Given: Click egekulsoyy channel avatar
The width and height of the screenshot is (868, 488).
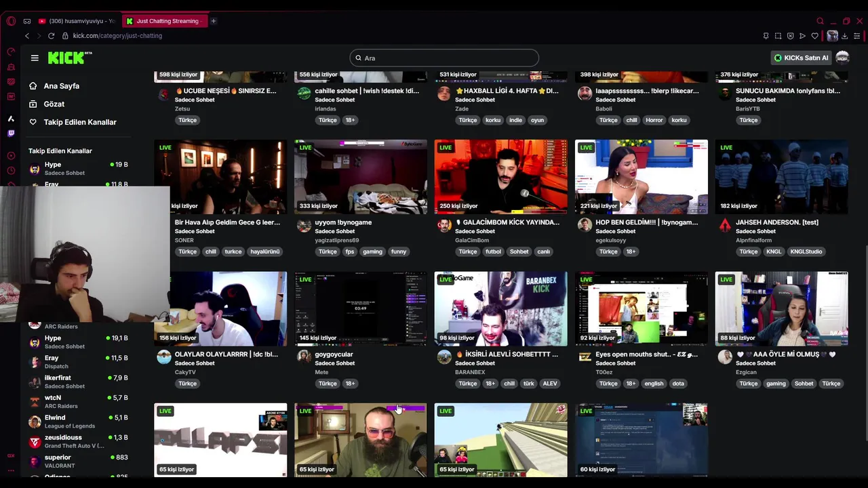Looking at the screenshot, I should pos(585,225).
